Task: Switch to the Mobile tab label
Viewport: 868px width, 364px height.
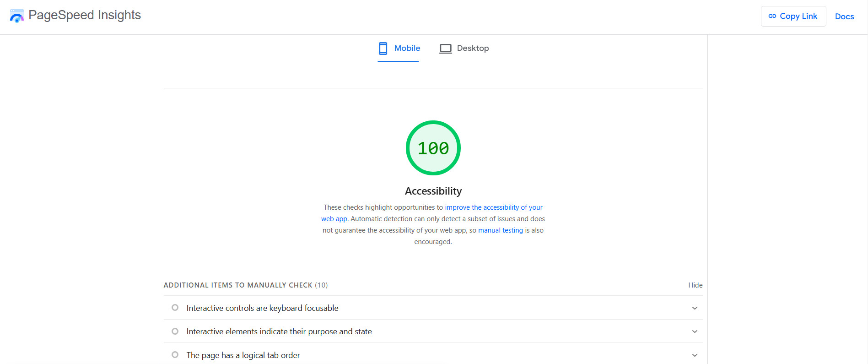Action: [x=407, y=48]
